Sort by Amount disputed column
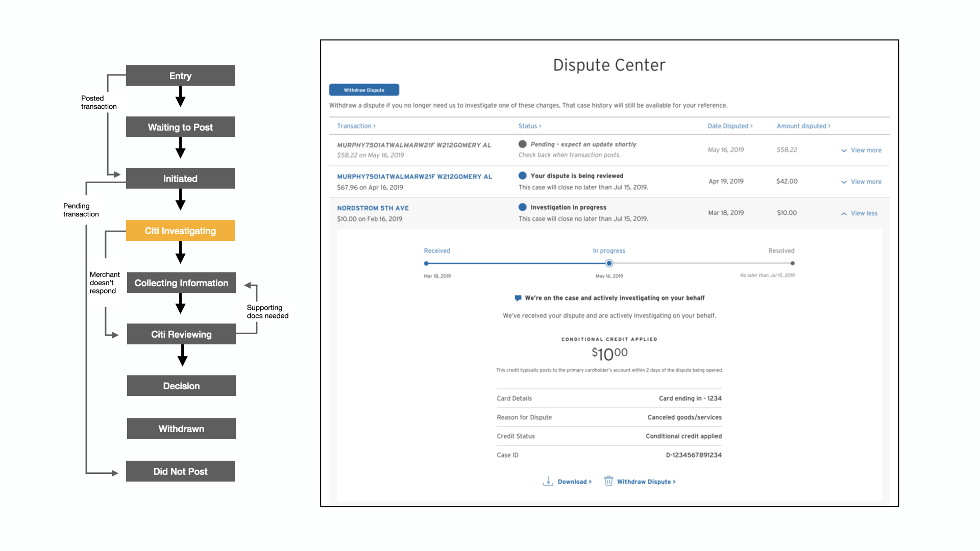980x551 pixels. 803,126
